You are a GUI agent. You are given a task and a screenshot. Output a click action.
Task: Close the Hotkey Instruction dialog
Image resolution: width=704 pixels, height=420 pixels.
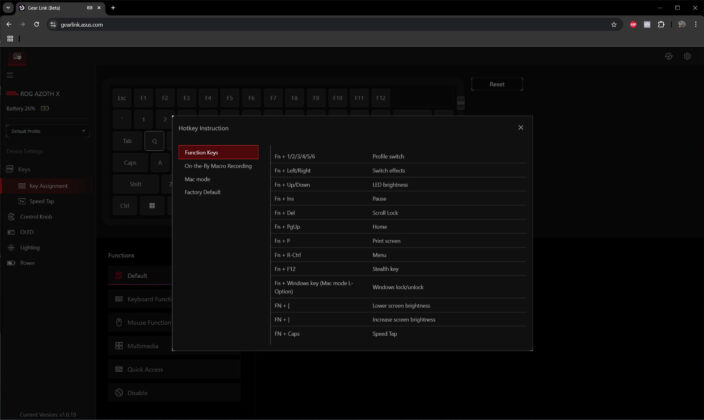tap(520, 128)
